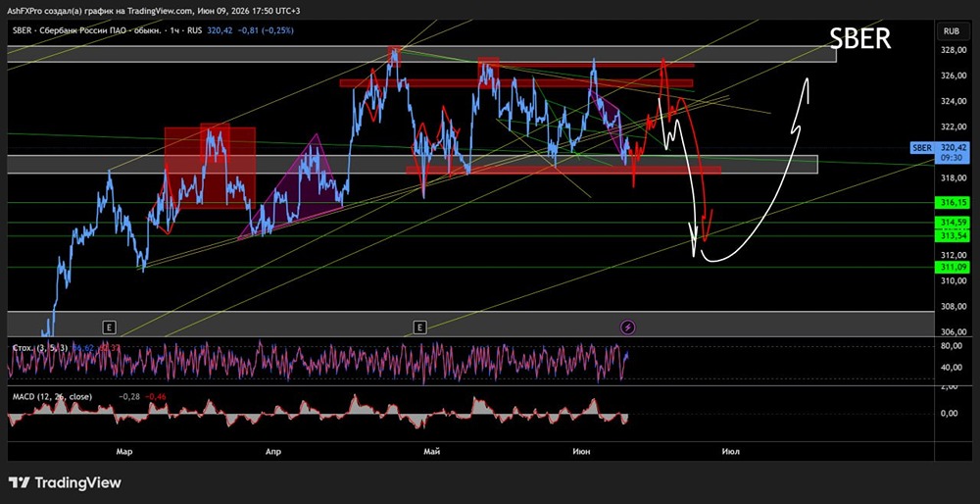The width and height of the screenshot is (980, 504).
Task: Click the SBER Сбербанк России symbol title
Action: tap(106, 29)
